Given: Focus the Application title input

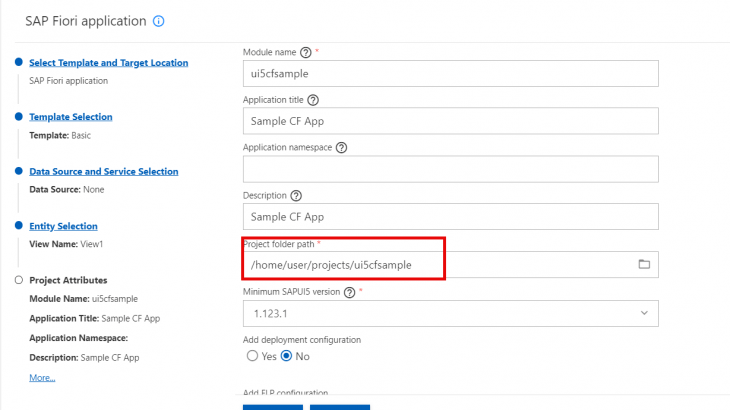Looking at the screenshot, I should pyautogui.click(x=450, y=121).
